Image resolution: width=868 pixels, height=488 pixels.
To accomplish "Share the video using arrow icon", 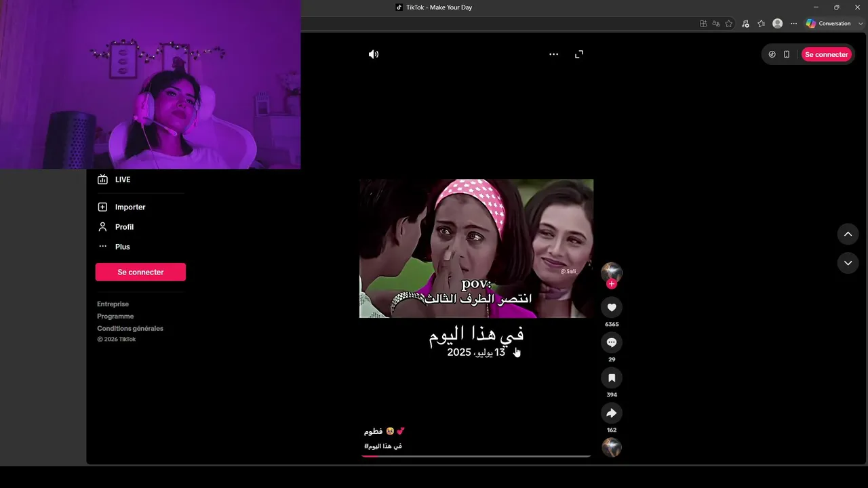I will click(x=612, y=413).
